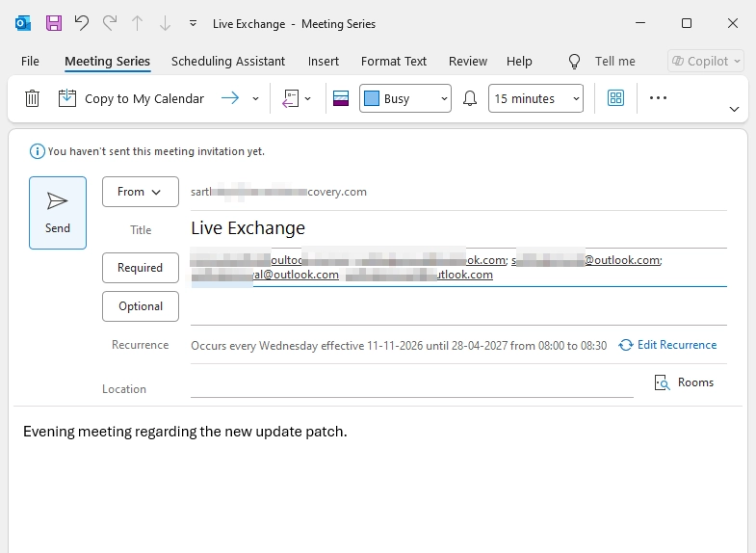Click the response options icon
Viewport: 756px width, 553px height.
290,98
